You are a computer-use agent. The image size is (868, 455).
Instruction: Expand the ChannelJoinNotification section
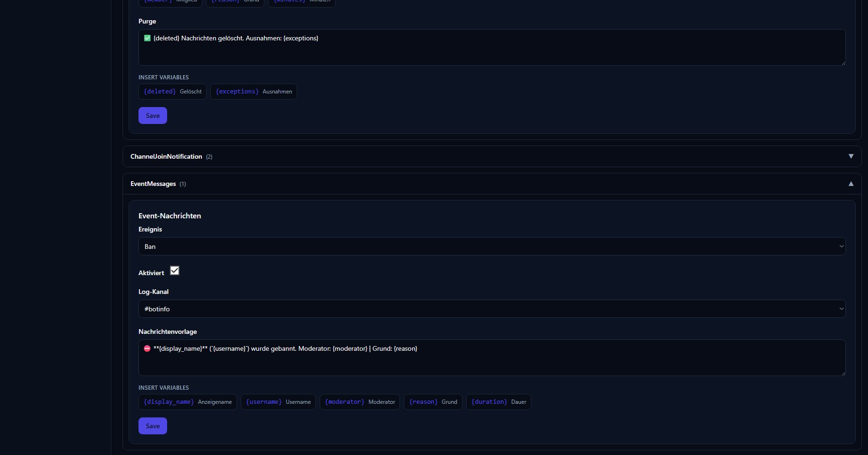[x=492, y=156]
